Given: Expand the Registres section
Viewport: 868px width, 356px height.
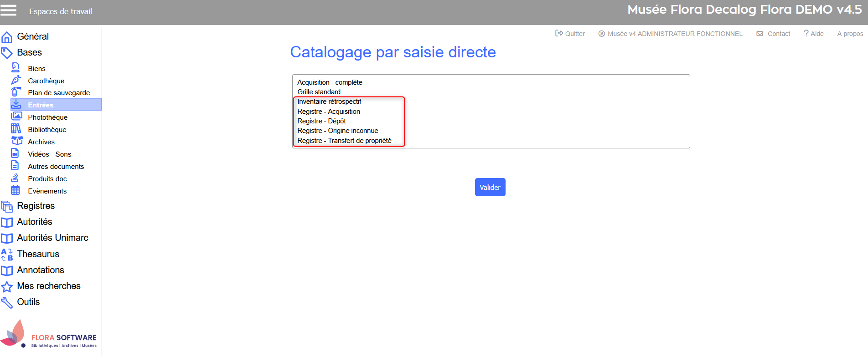Looking at the screenshot, I should [36, 206].
